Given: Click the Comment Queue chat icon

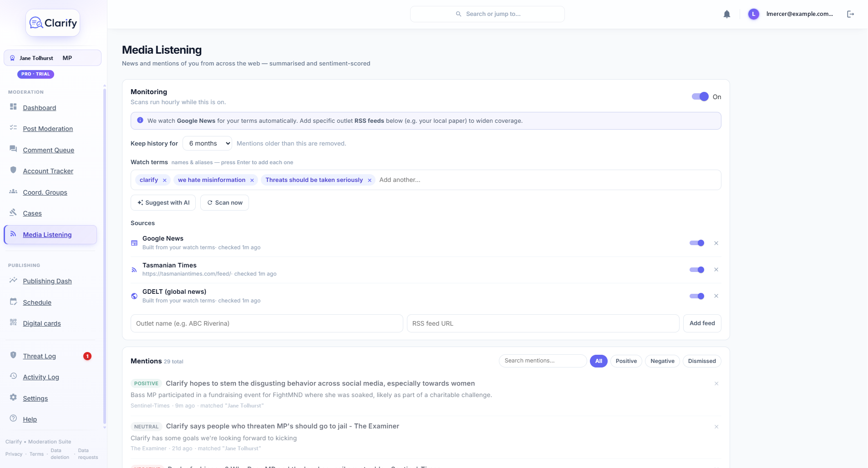Looking at the screenshot, I should [x=13, y=149].
